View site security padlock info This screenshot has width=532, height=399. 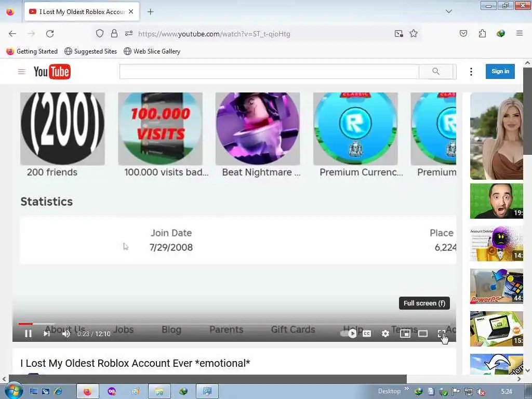114,33
